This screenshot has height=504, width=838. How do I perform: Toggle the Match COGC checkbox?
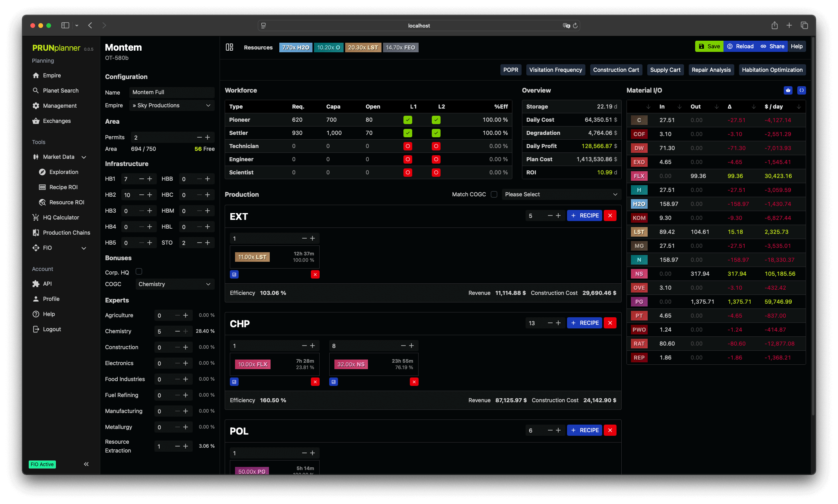click(494, 194)
